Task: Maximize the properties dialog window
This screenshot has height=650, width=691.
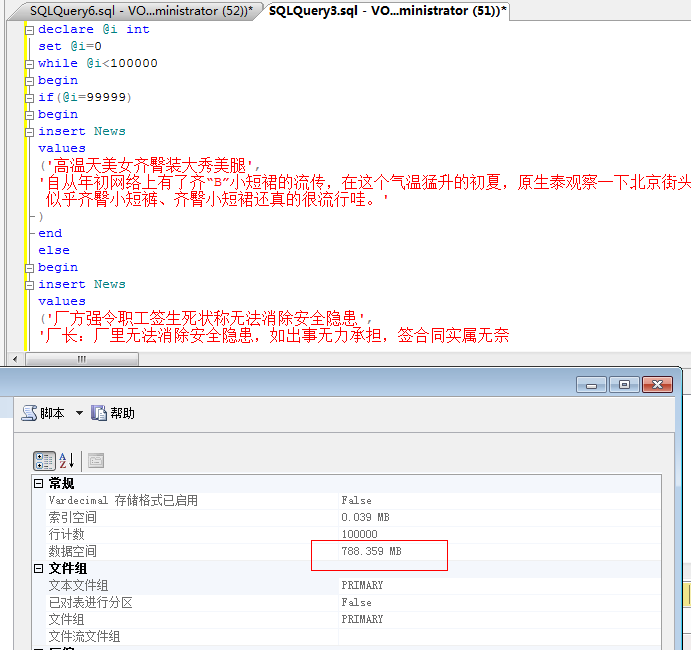Action: [624, 385]
